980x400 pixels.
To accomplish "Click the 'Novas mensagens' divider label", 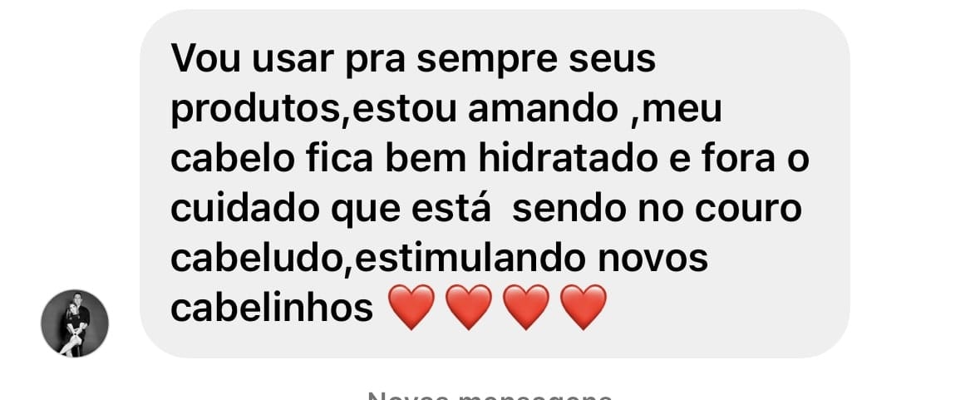I will pos(490,395).
